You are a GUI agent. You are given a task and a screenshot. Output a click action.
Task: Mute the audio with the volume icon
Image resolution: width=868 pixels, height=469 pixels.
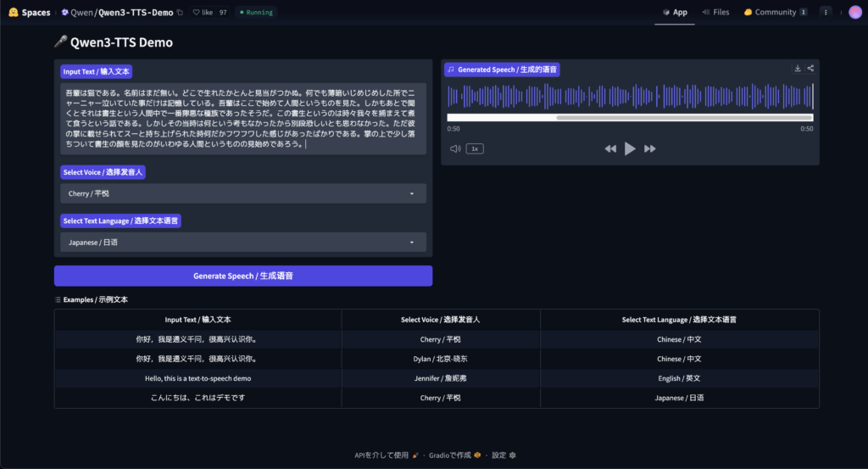coord(455,148)
